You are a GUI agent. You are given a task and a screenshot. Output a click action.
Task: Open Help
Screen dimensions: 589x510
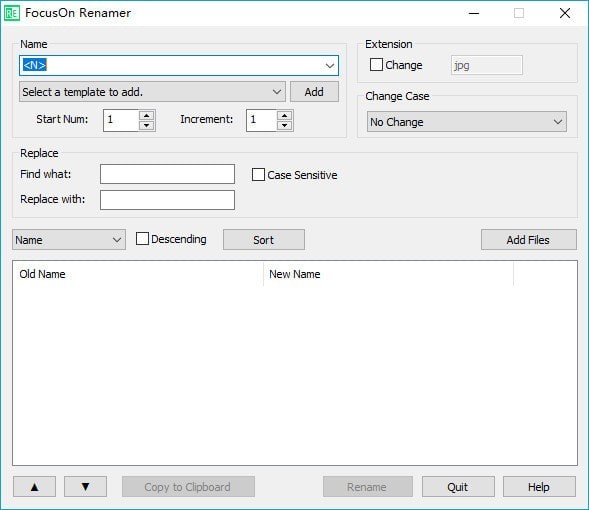coord(539,487)
